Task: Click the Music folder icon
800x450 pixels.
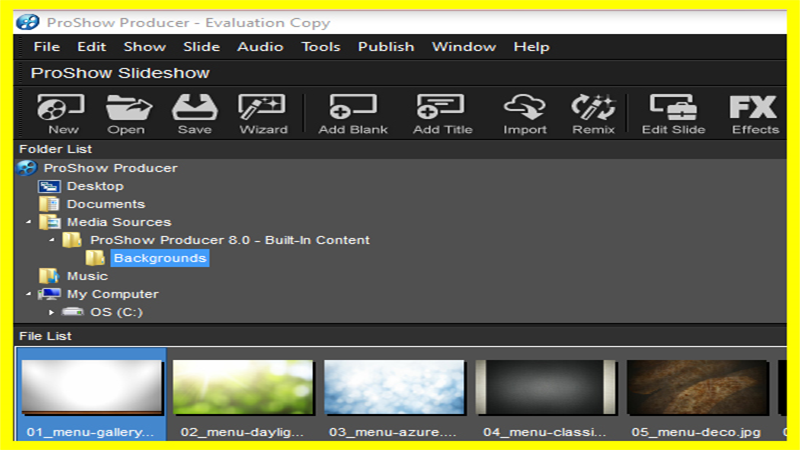Action: click(x=49, y=276)
